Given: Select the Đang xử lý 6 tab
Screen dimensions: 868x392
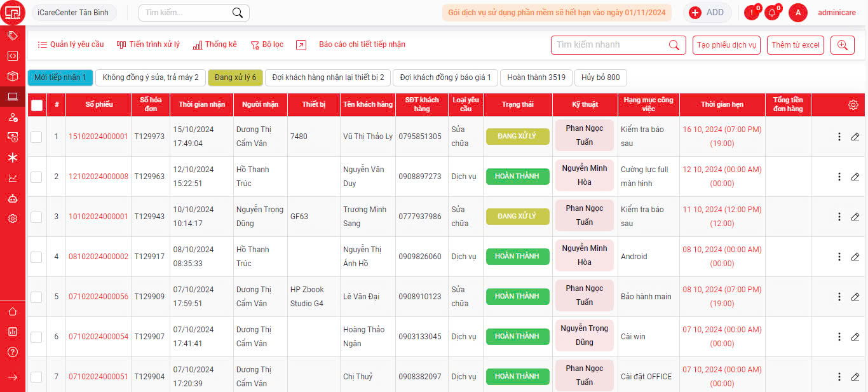Looking at the screenshot, I should click(x=235, y=78).
